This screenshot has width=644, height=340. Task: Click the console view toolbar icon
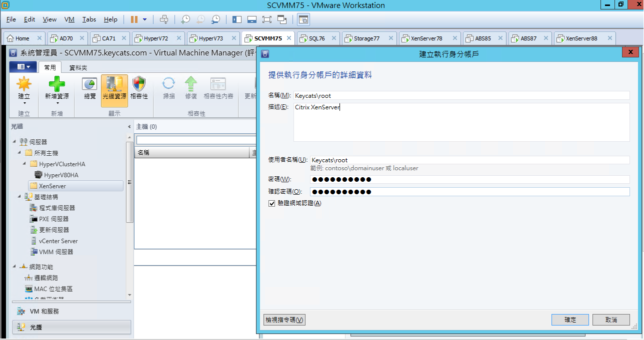coord(303,19)
